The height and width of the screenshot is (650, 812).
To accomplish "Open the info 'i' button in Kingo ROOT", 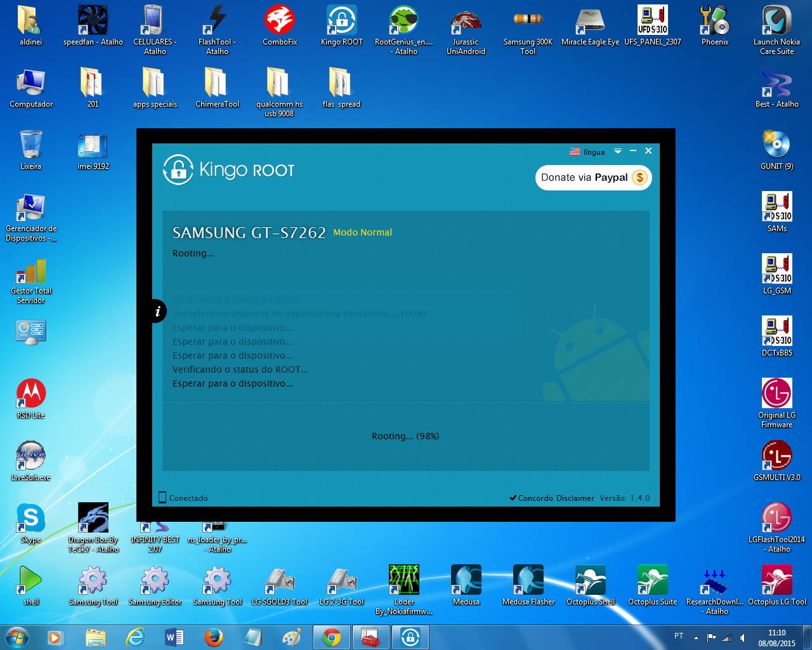I will [x=158, y=311].
